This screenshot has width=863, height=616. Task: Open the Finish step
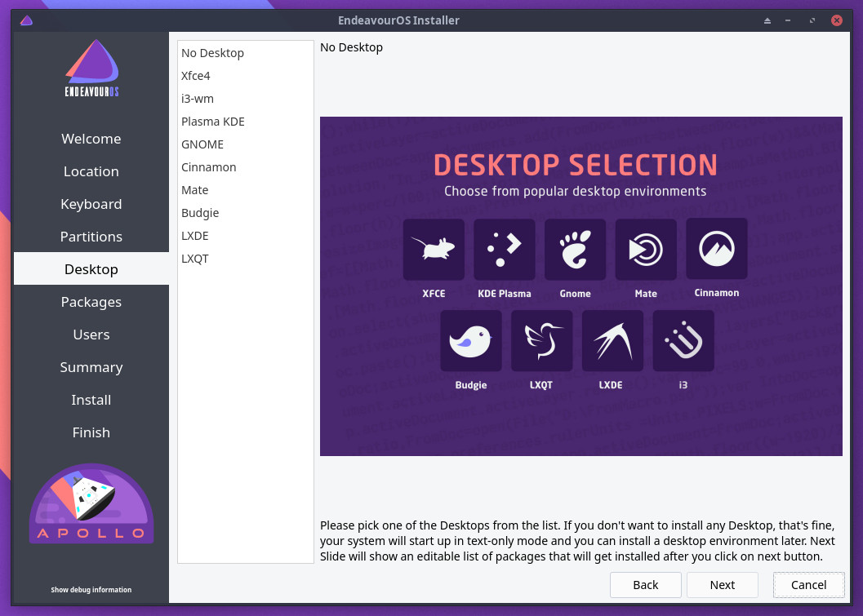pos(91,432)
